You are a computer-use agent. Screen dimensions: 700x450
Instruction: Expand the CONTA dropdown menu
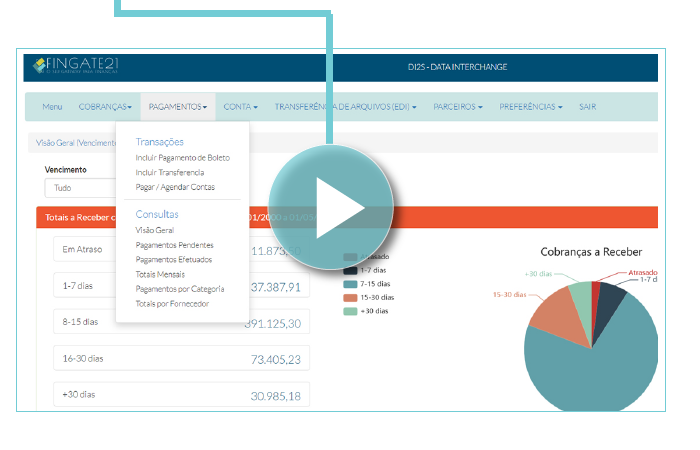241,107
